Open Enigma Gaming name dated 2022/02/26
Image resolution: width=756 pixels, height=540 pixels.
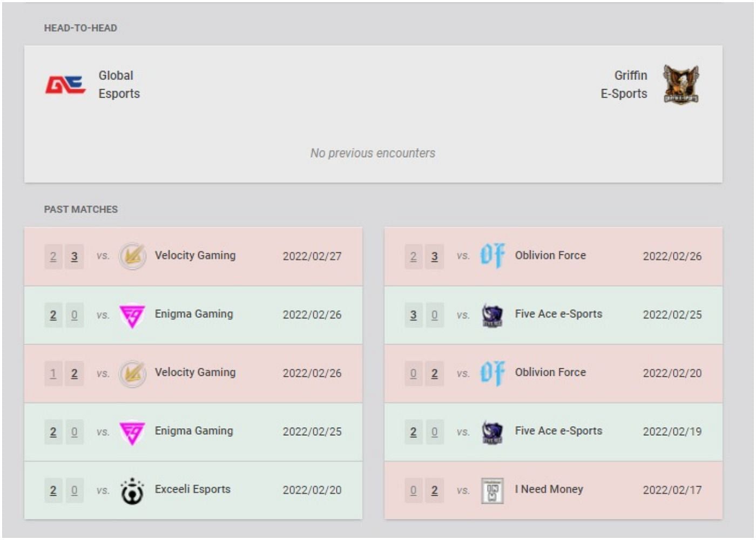[x=194, y=314]
